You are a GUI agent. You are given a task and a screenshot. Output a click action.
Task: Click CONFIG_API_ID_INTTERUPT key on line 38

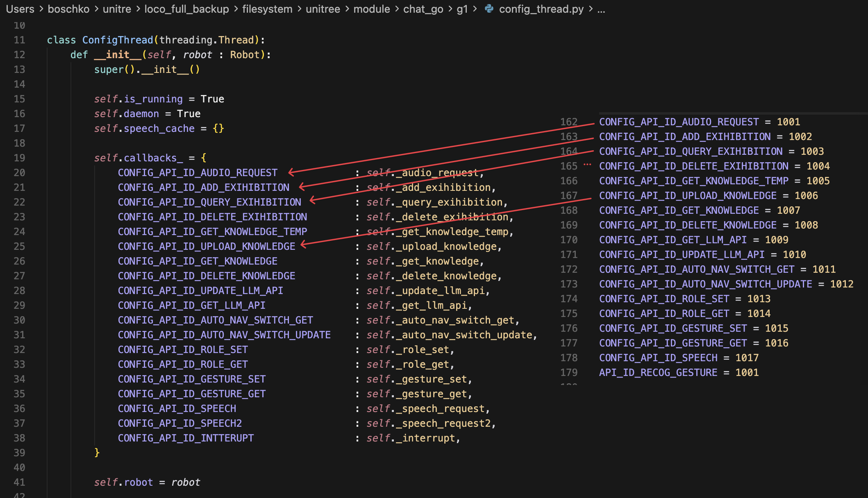186,438
